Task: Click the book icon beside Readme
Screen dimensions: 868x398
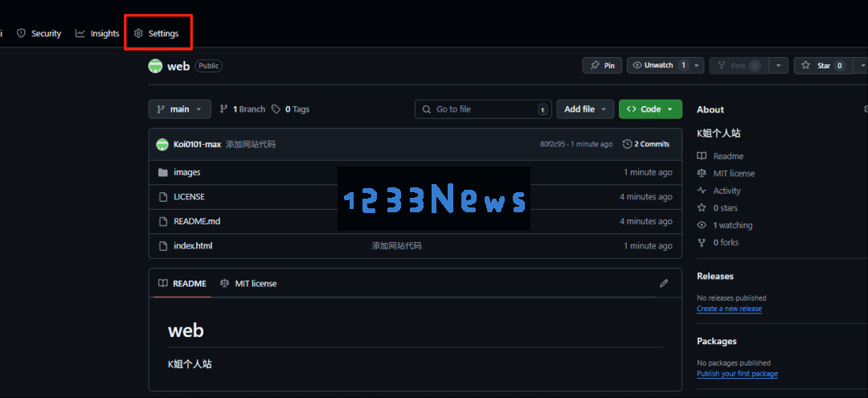Action: pyautogui.click(x=702, y=157)
